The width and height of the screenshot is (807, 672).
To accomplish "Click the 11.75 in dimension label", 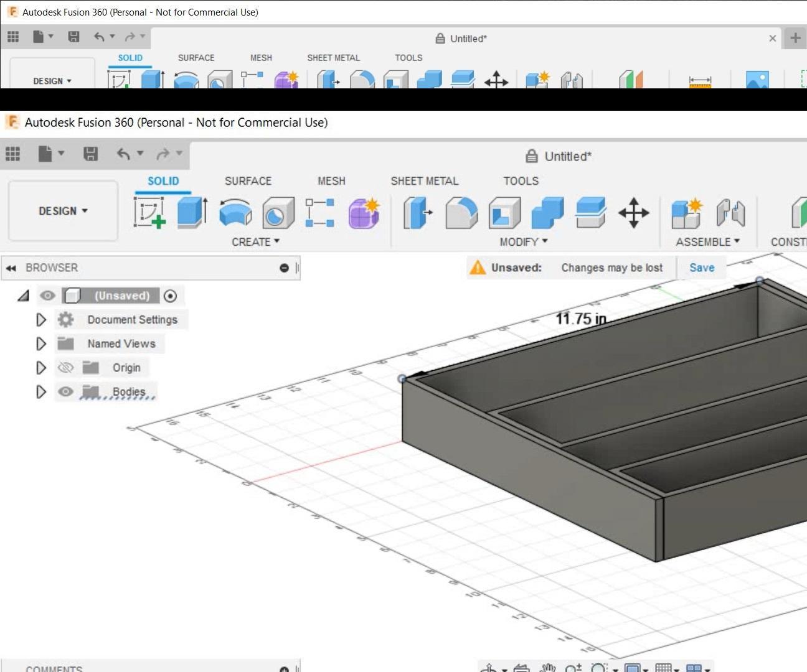I will (580, 319).
